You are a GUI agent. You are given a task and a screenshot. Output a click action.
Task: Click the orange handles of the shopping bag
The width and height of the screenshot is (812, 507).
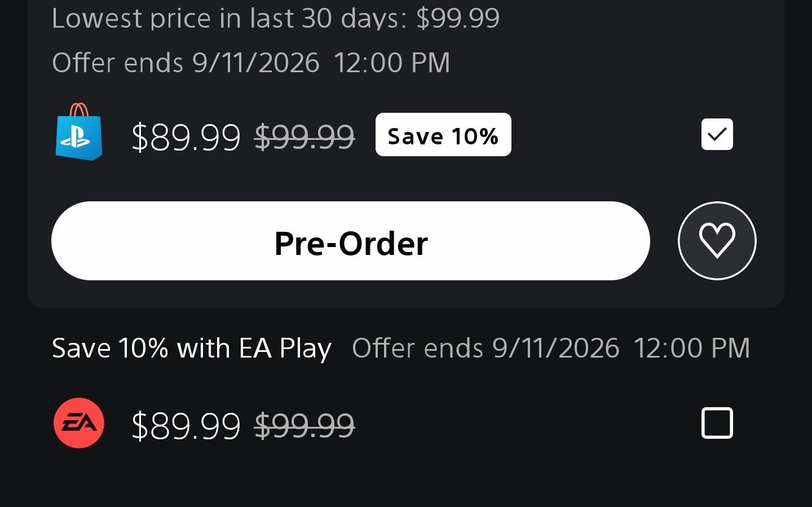[x=79, y=109]
